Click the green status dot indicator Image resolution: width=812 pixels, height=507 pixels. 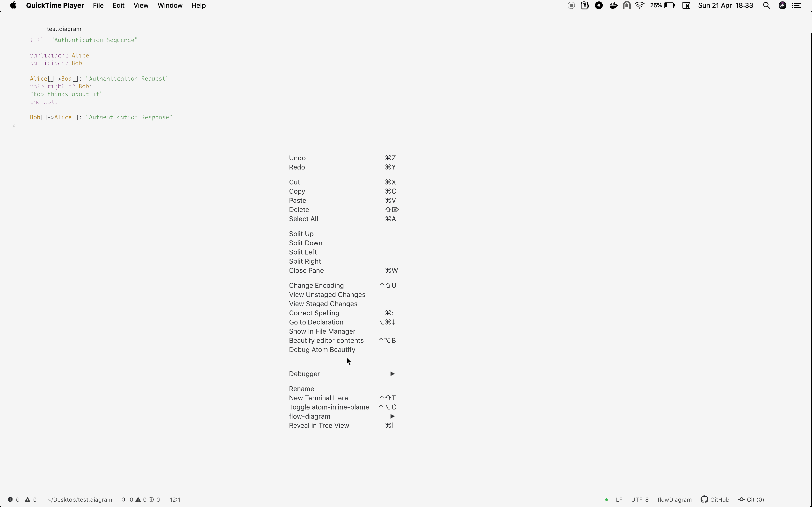[x=606, y=500]
